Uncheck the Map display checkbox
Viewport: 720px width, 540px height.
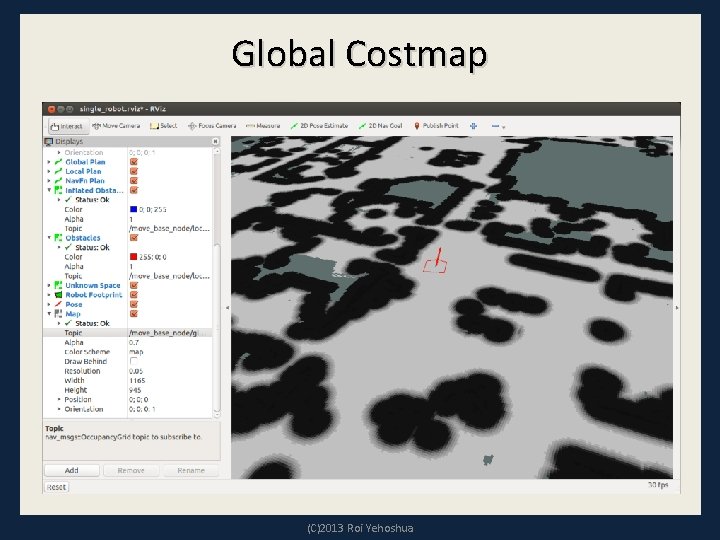click(x=134, y=314)
